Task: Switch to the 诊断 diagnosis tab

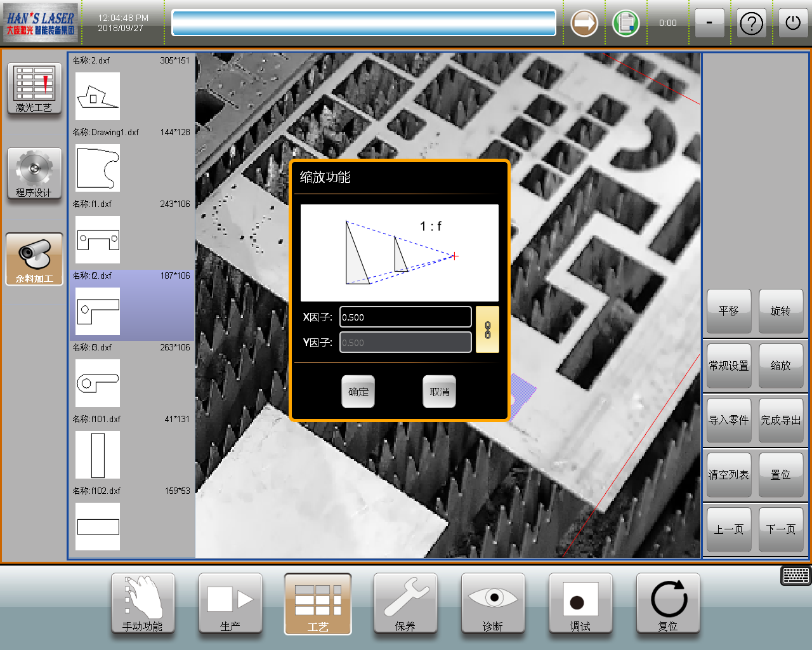Action: (x=493, y=604)
